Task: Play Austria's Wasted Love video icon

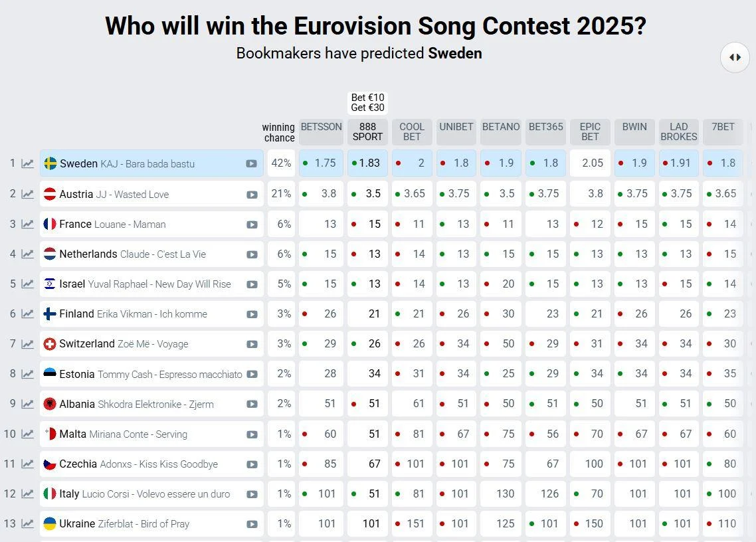Action: tap(252, 195)
